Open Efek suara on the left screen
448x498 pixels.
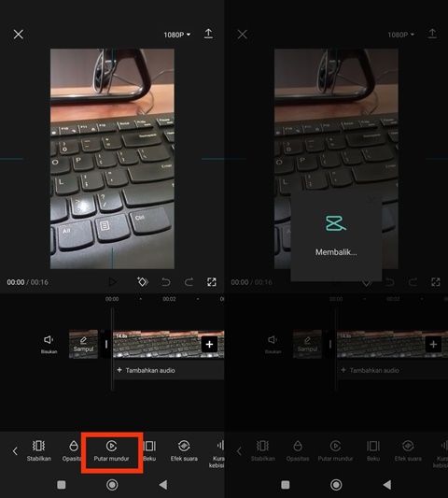(x=184, y=450)
